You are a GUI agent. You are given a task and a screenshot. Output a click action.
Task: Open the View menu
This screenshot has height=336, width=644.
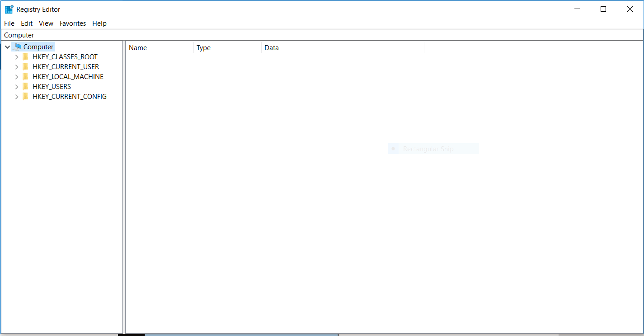[x=46, y=23]
